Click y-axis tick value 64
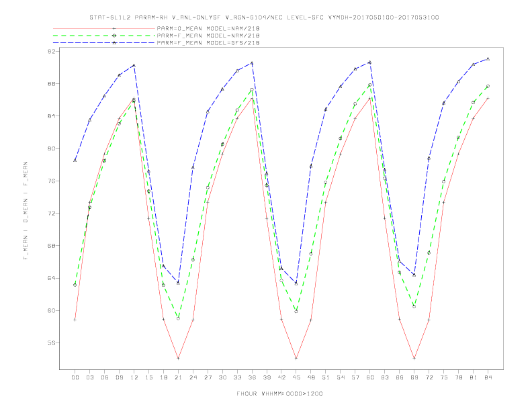 [x=52, y=278]
